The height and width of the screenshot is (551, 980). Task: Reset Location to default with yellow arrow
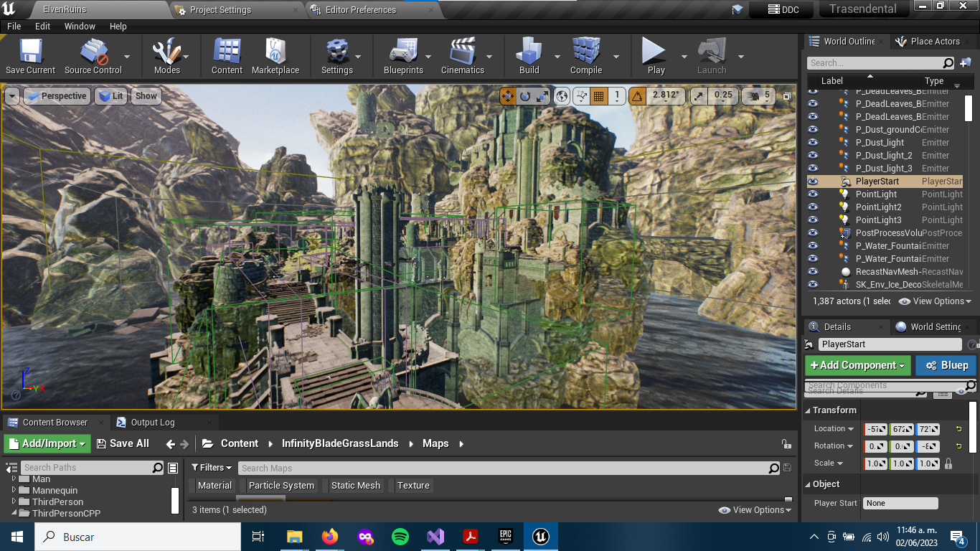tap(958, 429)
